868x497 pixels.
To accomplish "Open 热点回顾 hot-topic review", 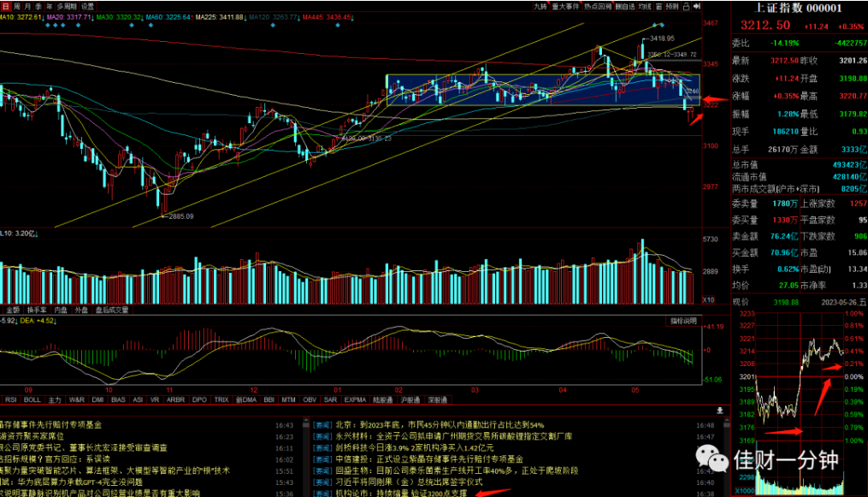I will pos(598,6).
